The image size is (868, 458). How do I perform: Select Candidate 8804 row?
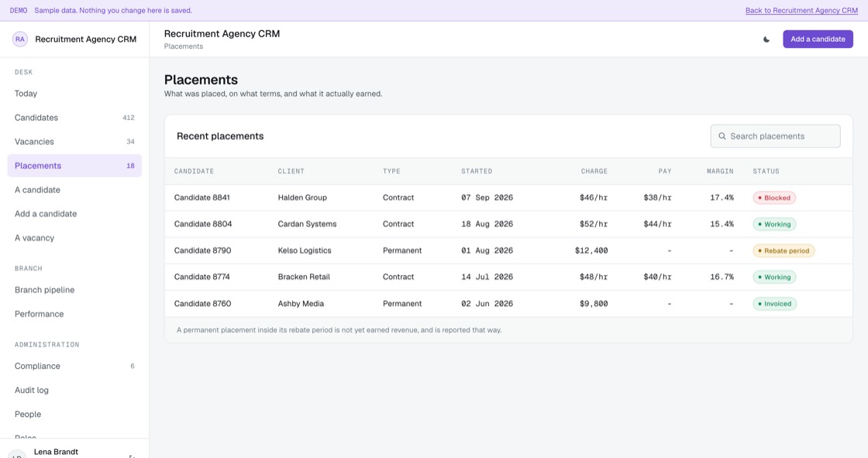coord(508,224)
